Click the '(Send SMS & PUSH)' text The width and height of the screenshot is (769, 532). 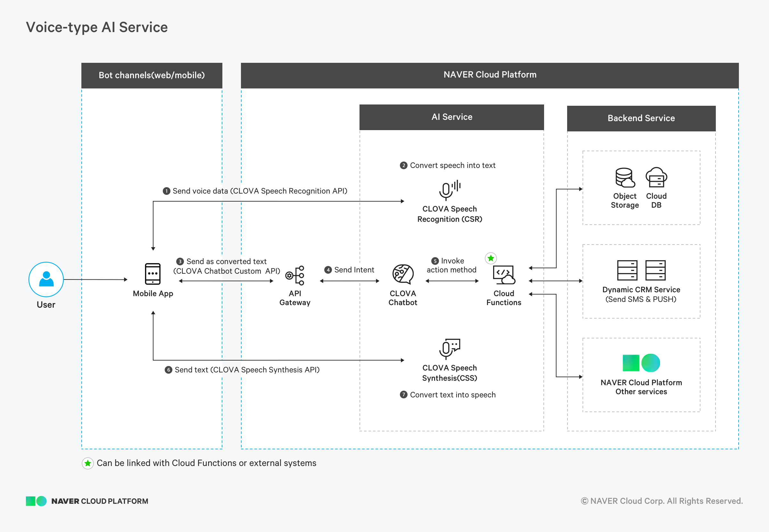[x=641, y=299]
